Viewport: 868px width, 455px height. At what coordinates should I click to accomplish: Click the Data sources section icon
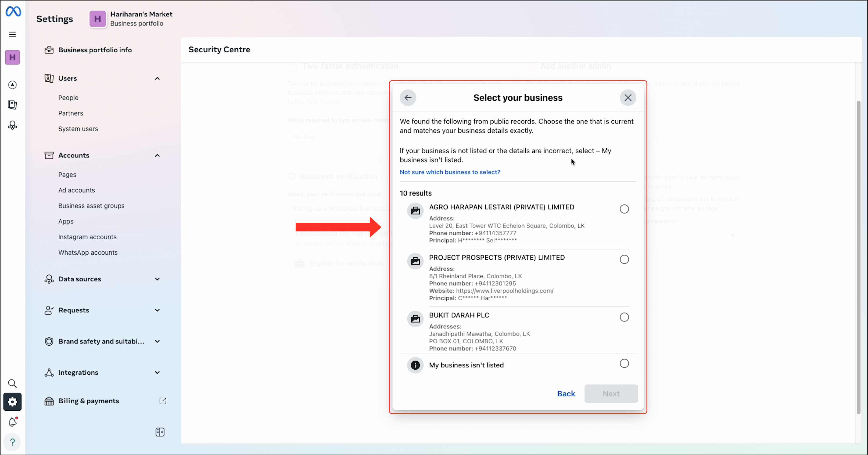pyautogui.click(x=49, y=279)
